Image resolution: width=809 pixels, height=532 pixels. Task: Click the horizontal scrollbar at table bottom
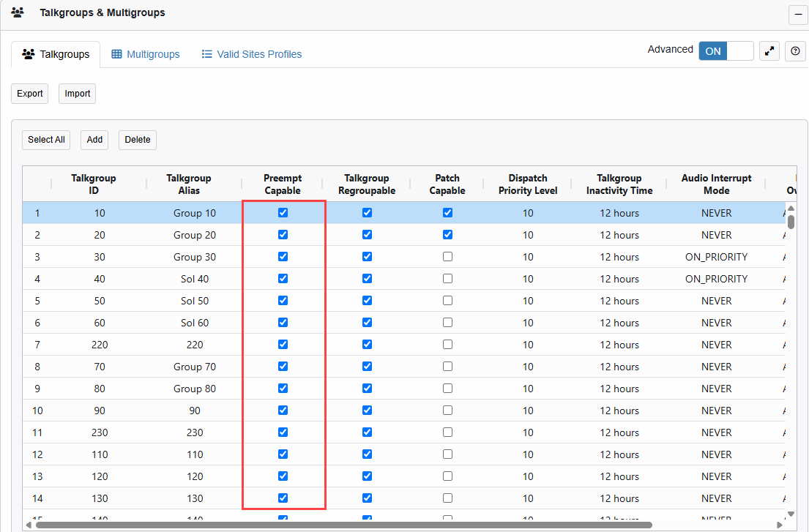coord(344,525)
